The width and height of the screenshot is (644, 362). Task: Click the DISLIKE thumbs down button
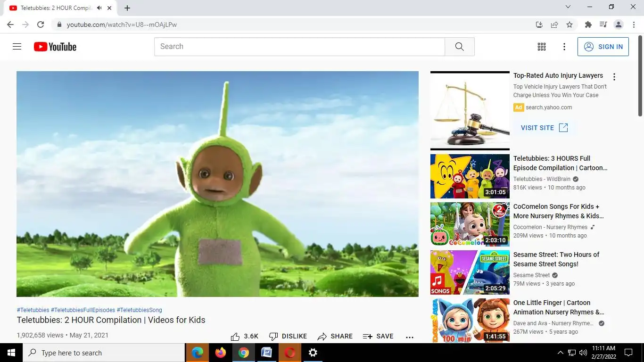click(288, 337)
